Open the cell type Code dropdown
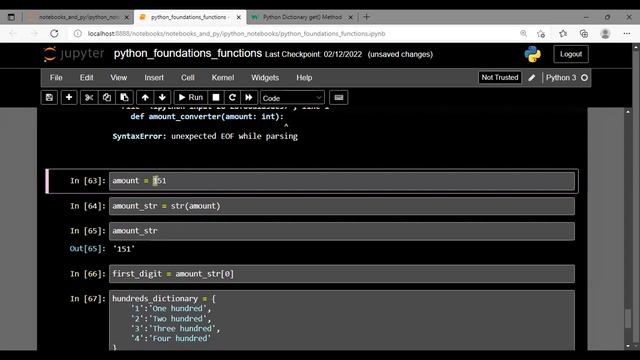 pos(292,98)
